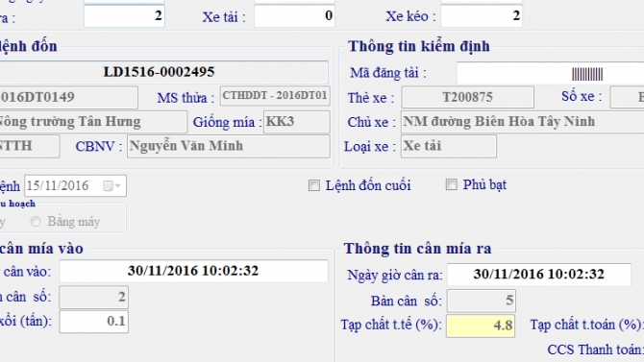Click the CCS Thanh toán label
644x362 pixels.
pos(595,350)
